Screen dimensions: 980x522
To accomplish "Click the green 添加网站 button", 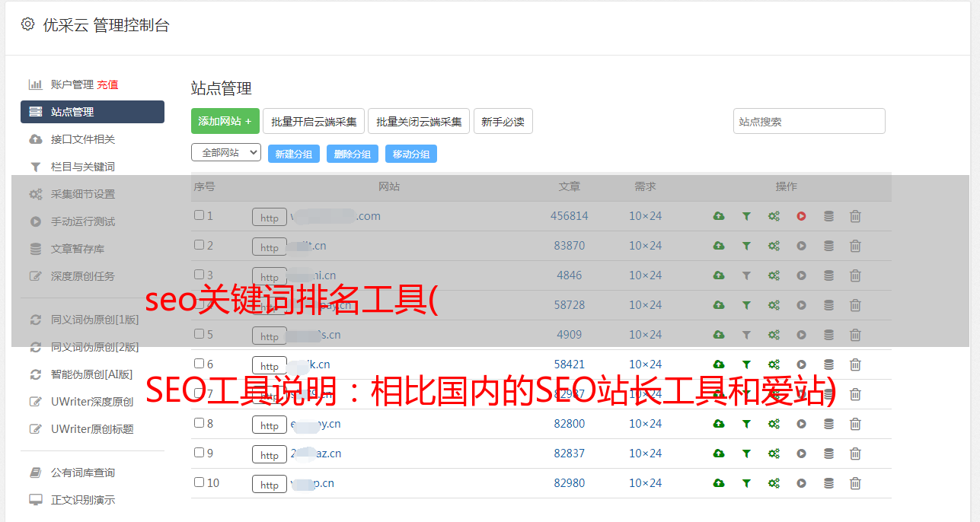I will coord(225,121).
